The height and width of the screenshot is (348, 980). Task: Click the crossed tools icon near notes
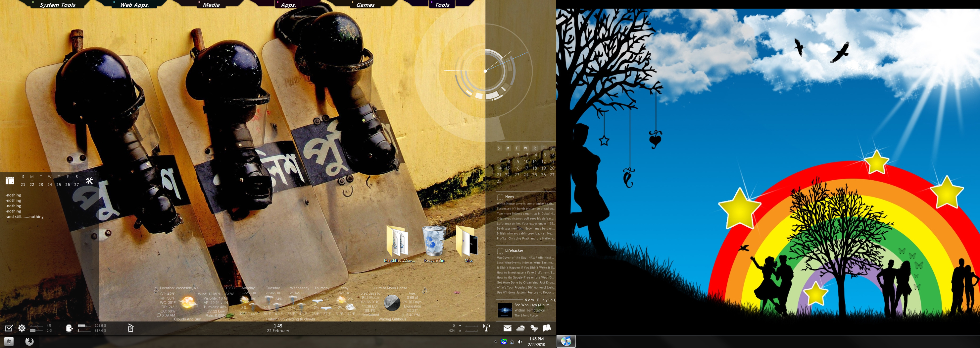coord(89,181)
